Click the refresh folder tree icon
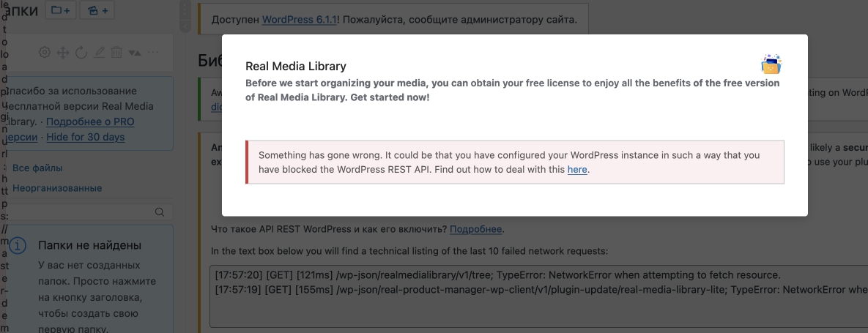This screenshot has height=333, width=868. click(x=81, y=53)
